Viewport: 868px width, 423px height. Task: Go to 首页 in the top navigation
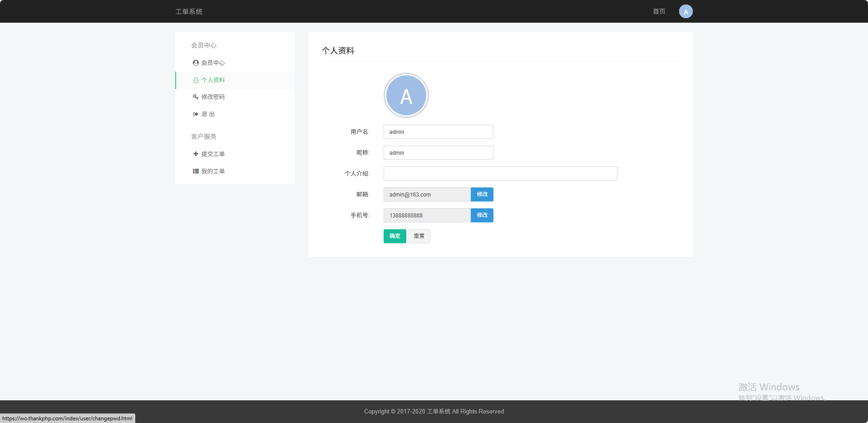(659, 12)
